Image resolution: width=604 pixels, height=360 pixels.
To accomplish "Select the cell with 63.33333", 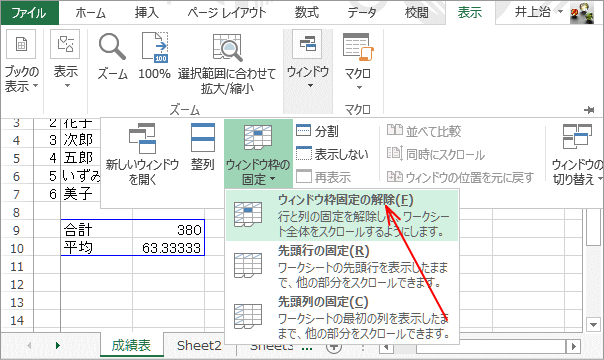I will coord(168,247).
